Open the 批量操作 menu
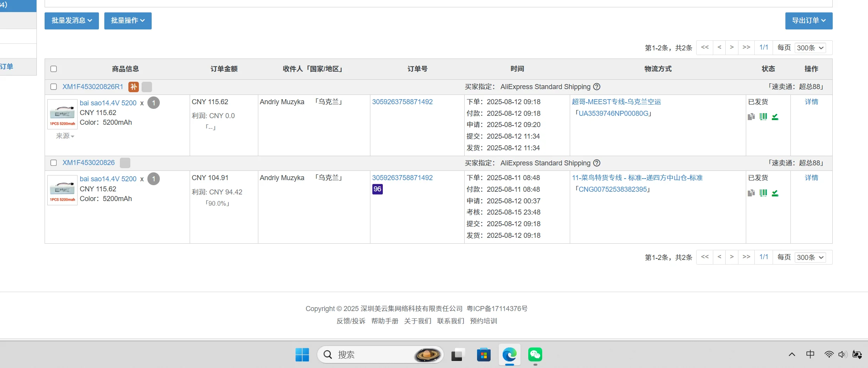 [x=128, y=21]
